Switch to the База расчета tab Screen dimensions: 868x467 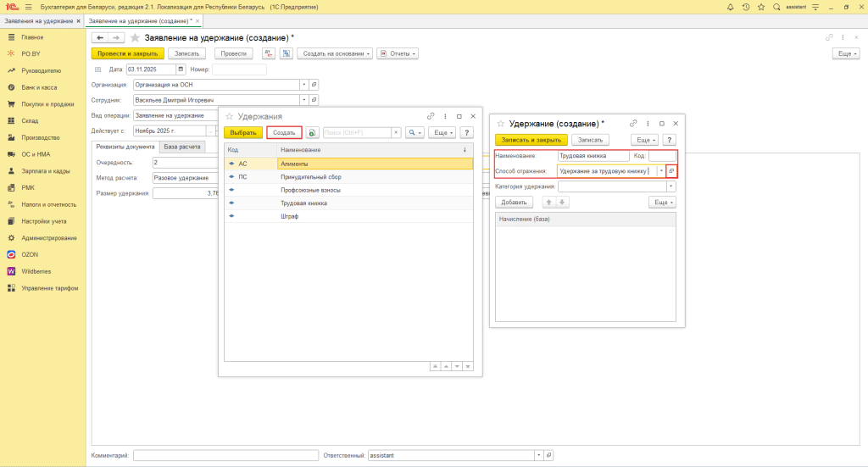[x=182, y=147]
